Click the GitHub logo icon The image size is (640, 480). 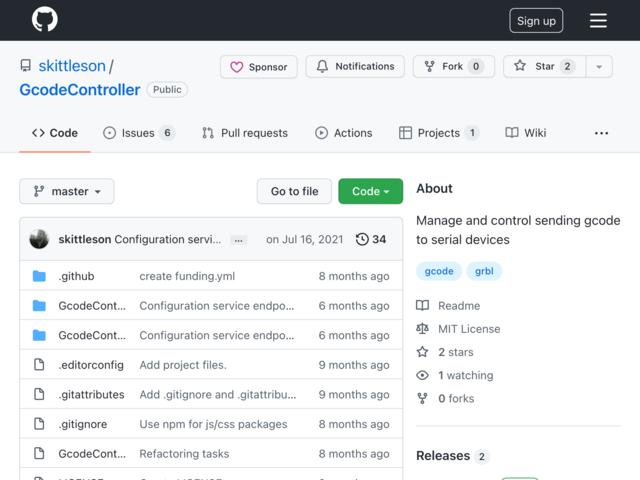pos(44,20)
